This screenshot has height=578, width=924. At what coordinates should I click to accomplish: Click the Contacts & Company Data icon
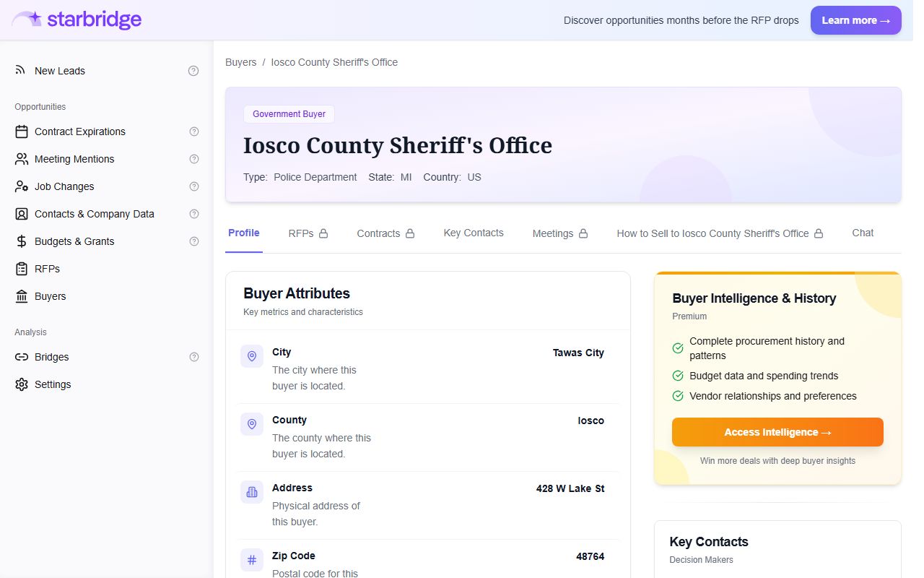point(22,214)
